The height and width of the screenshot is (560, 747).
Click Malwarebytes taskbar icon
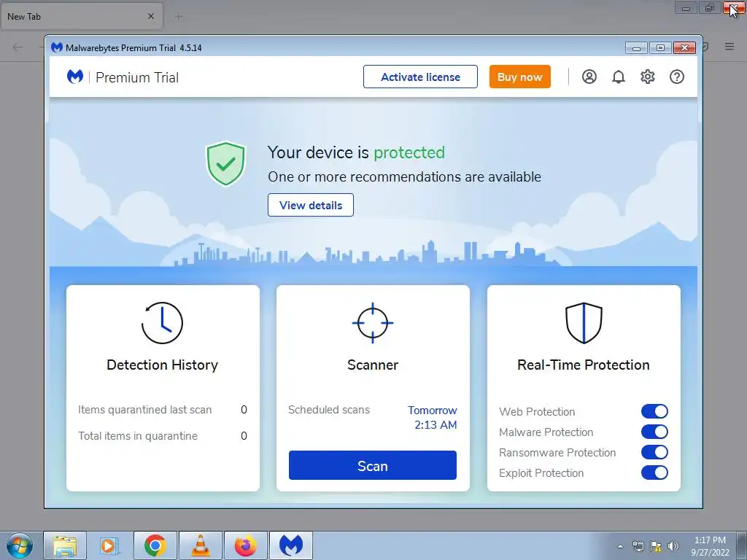(x=290, y=545)
